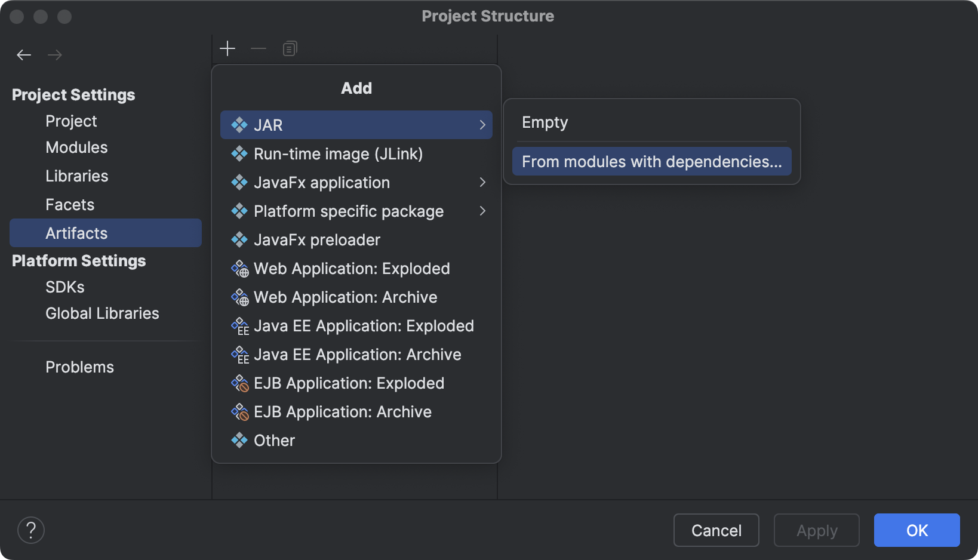Click the JAR artifact icon

239,125
